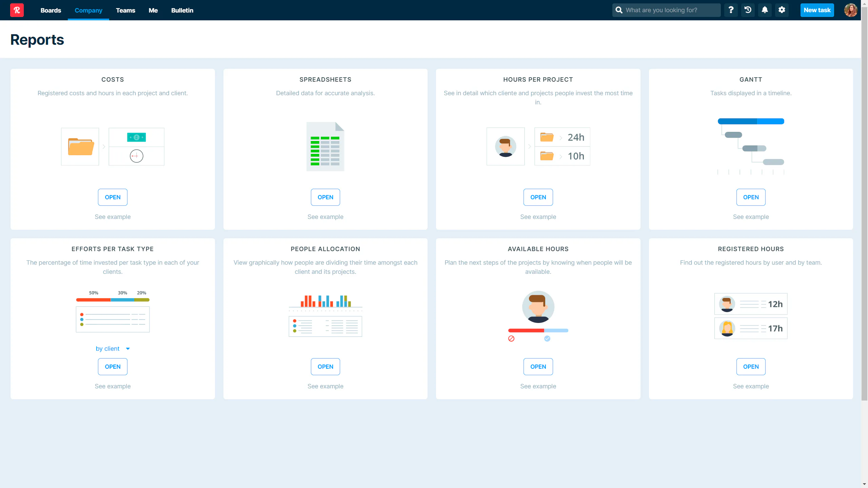Click the 24h folder row illustration

pos(562,137)
